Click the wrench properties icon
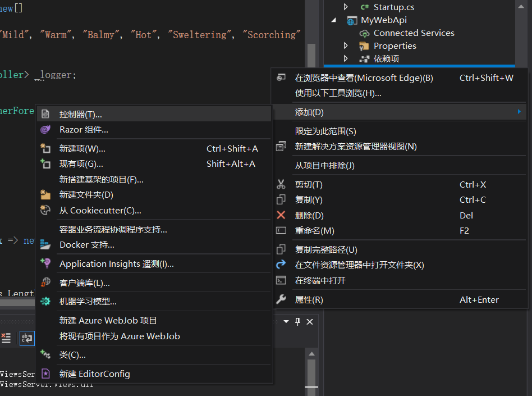Screen dimensions: 532x396 click(281, 299)
